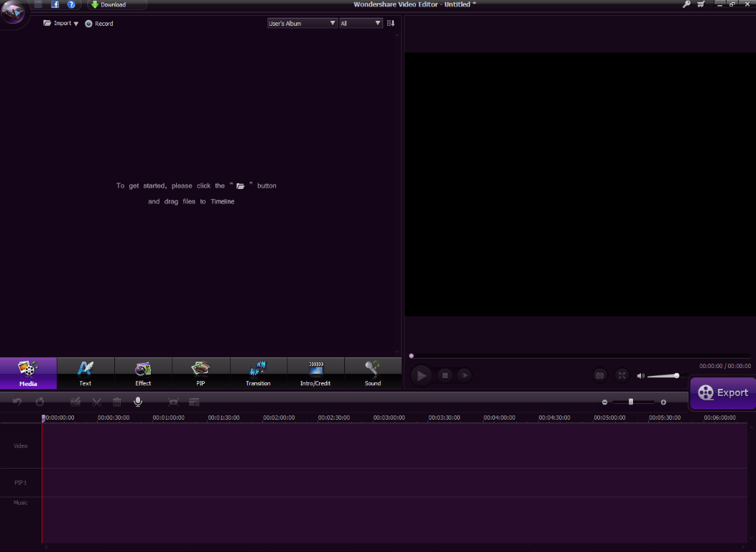
Task: Open the User's Album dropdown
Action: 302,23
